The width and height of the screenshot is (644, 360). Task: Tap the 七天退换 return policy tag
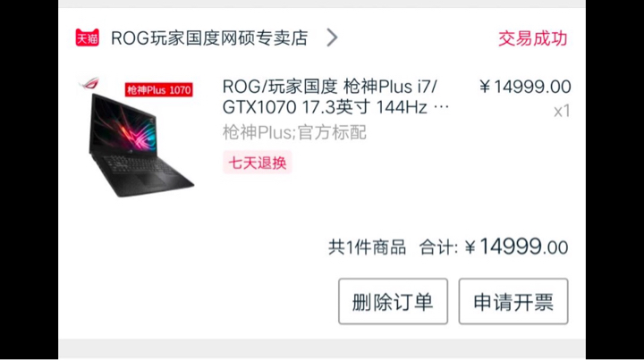[x=257, y=163]
